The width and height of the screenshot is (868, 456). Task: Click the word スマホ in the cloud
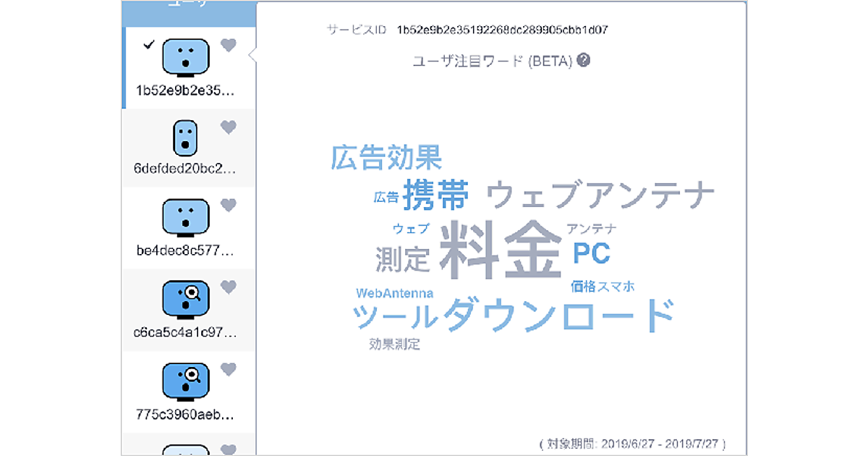coord(616,287)
